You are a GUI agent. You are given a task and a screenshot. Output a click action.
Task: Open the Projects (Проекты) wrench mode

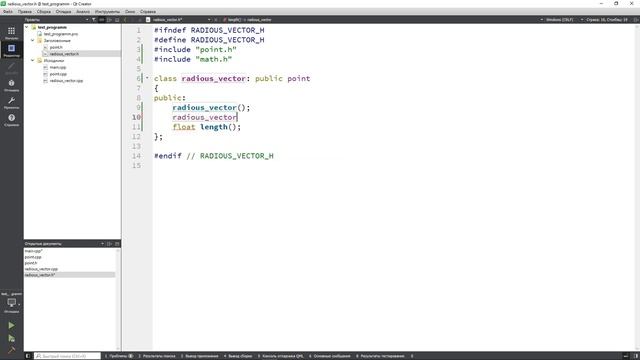coord(11,102)
